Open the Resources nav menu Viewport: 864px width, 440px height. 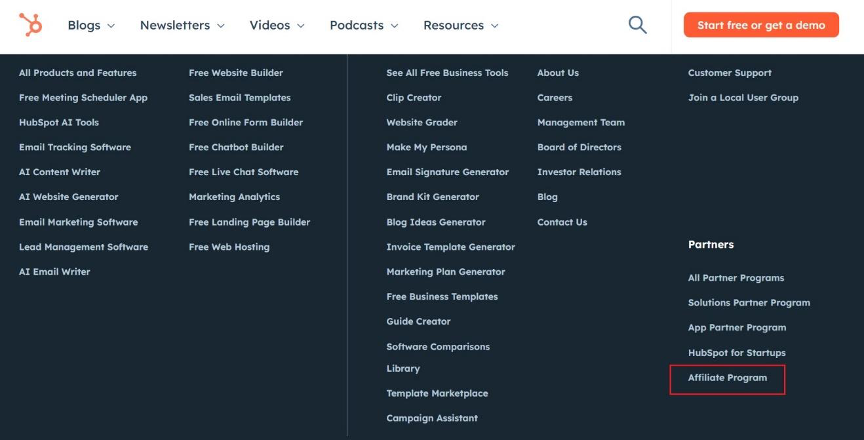pyautogui.click(x=461, y=25)
